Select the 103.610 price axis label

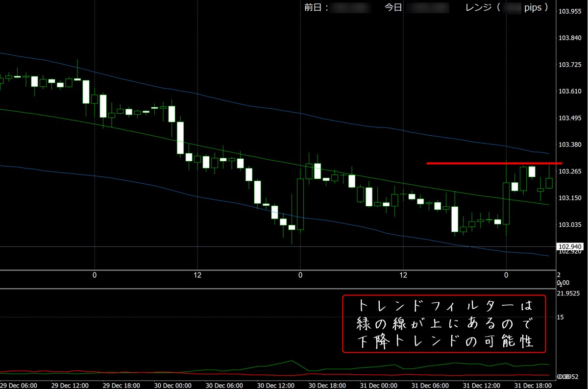click(x=569, y=92)
